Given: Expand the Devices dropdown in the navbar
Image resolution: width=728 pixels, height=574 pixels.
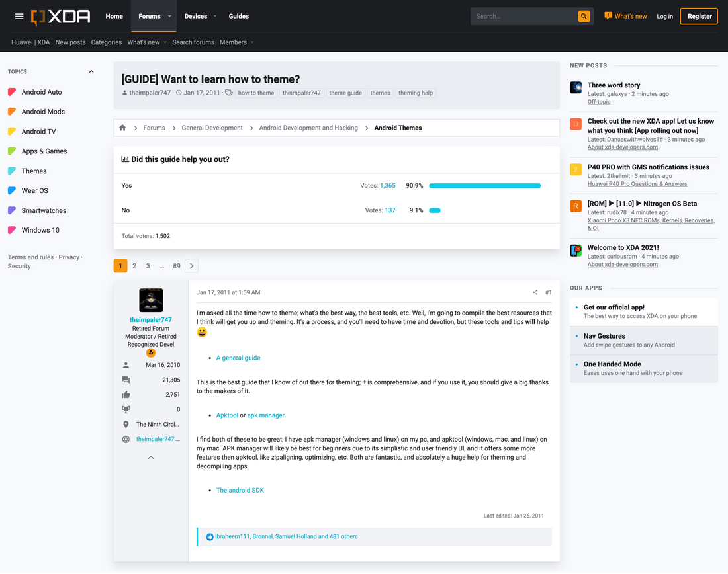Looking at the screenshot, I should point(200,16).
